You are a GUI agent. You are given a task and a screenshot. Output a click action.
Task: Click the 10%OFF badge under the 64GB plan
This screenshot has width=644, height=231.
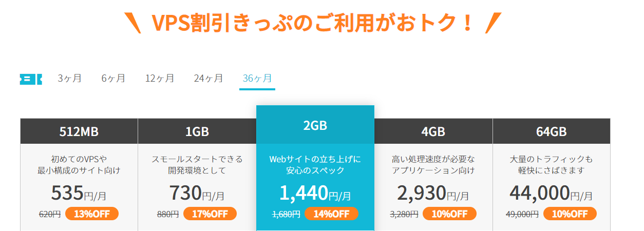(x=570, y=214)
